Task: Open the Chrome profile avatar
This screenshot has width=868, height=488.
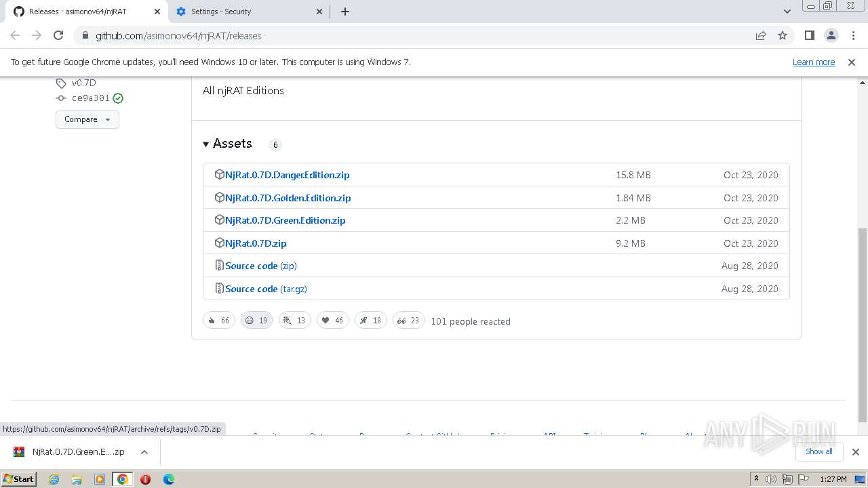Action: tap(831, 35)
